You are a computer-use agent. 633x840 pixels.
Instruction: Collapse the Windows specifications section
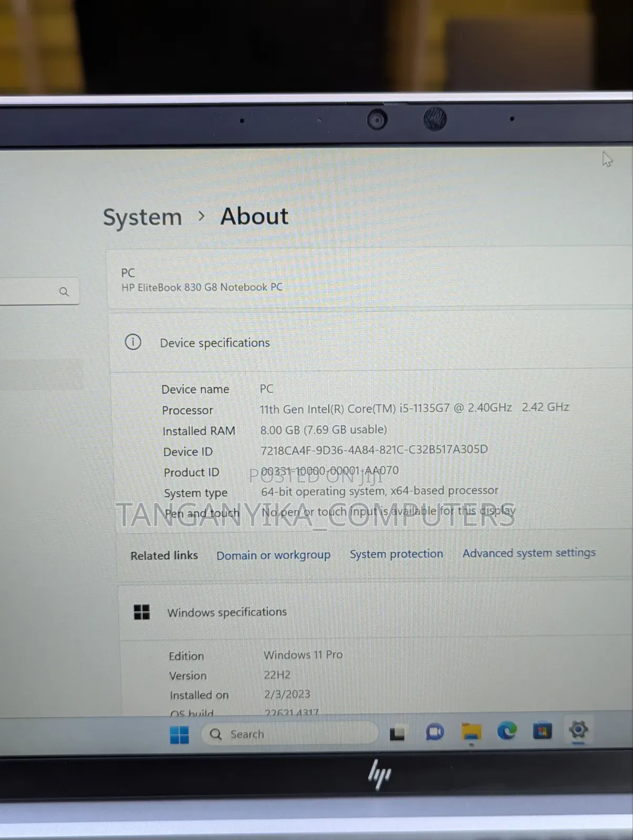click(x=376, y=612)
